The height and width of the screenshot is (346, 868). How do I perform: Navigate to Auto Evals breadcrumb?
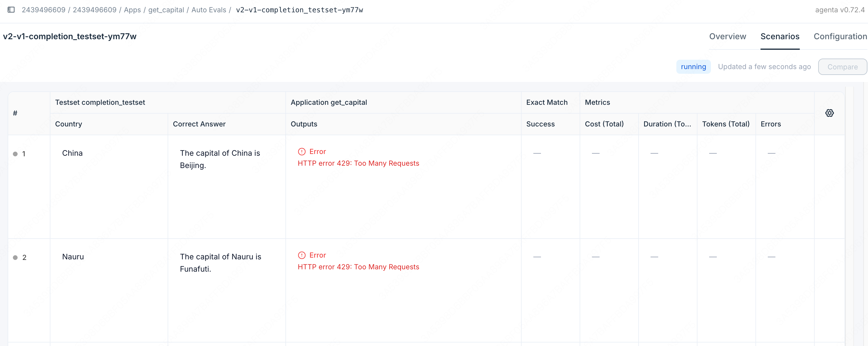pos(209,10)
